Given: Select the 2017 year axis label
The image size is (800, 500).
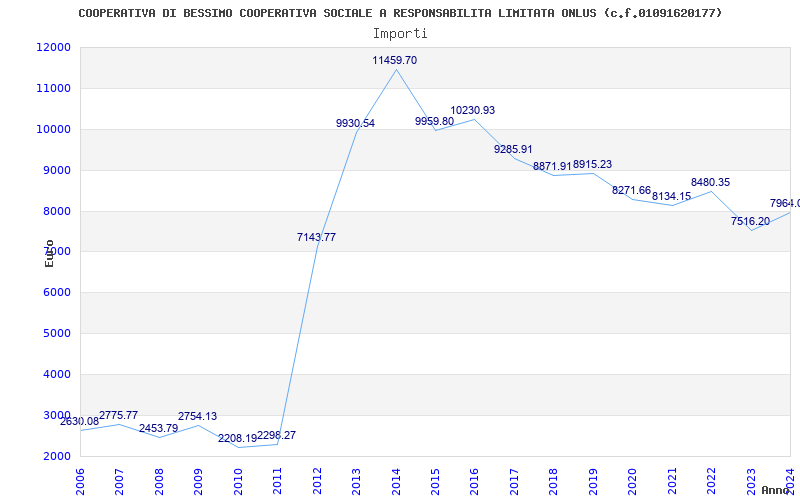Looking at the screenshot, I should coord(514,481).
